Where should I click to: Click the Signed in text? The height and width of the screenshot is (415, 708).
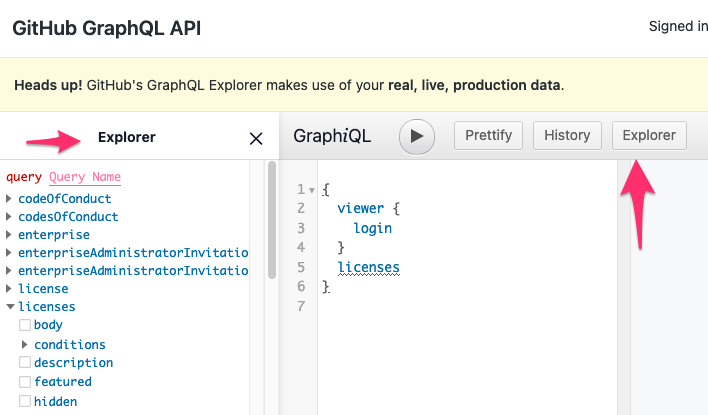pyautogui.click(x=678, y=27)
